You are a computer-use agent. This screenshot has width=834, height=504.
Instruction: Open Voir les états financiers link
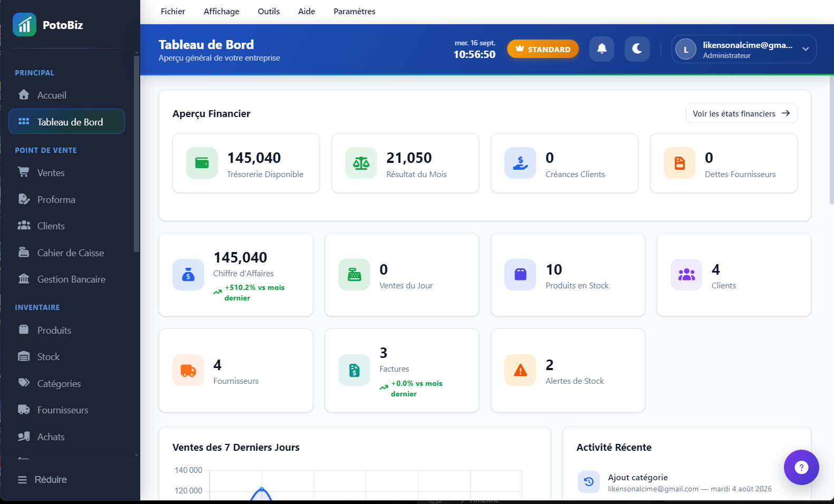click(x=741, y=113)
